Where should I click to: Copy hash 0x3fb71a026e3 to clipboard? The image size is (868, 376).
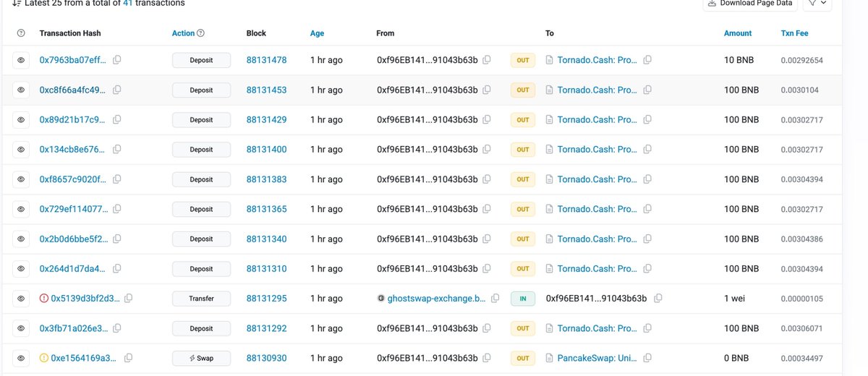pyautogui.click(x=116, y=328)
